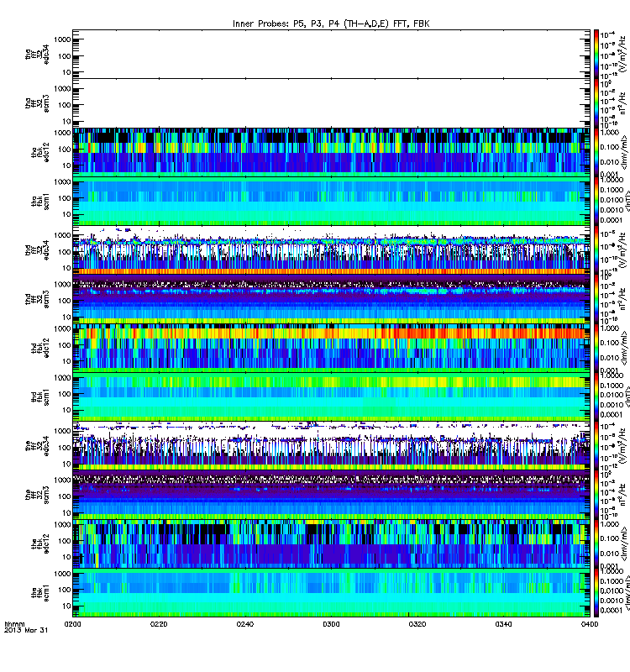The height and width of the screenshot is (672, 630).
Task: Click the 'thd fff 32 scm3' y-axis label
Action: (37, 299)
